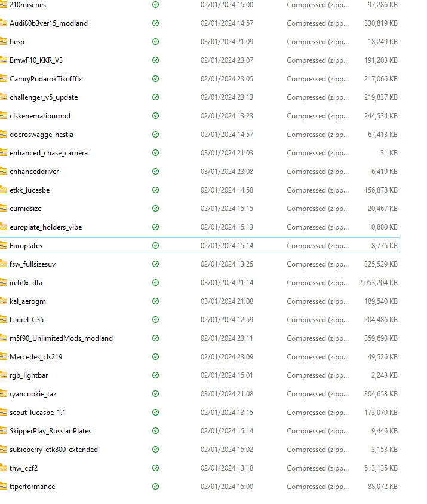
Task: Click the sync checkmark for rgb_lightbar
Action: (156, 375)
